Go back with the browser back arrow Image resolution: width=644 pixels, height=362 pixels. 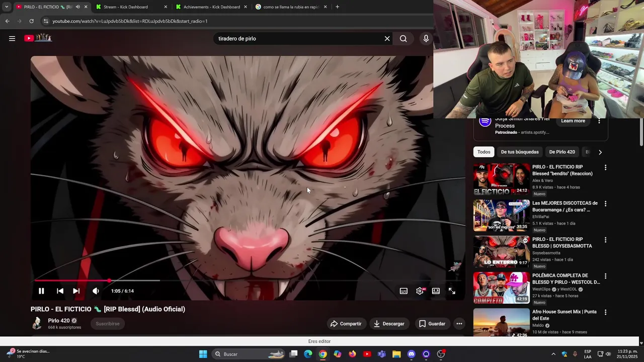click(x=7, y=21)
